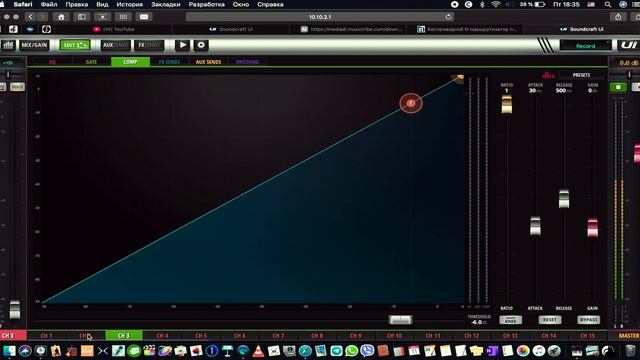The image size is (640, 360).
Task: Open Safari tab overview grid icon
Action: [x=123, y=17]
